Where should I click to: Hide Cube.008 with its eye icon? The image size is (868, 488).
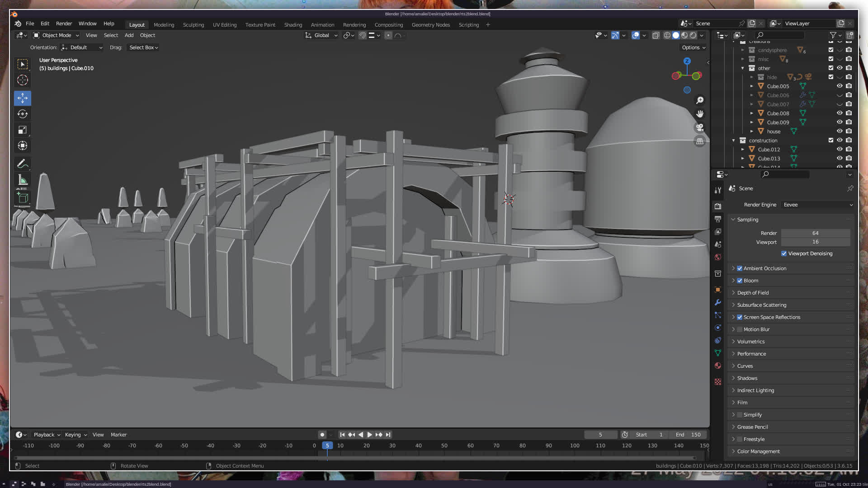[x=840, y=113]
